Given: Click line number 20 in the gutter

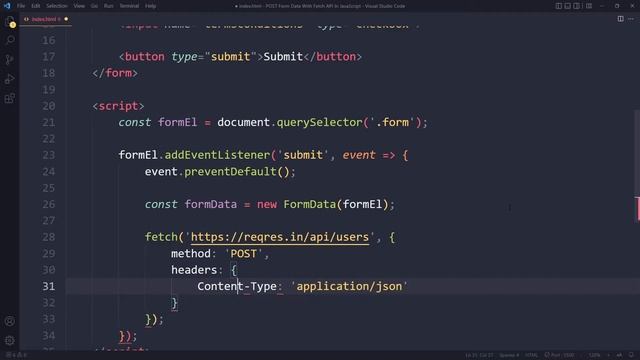Looking at the screenshot, I should pyautogui.click(x=49, y=106).
